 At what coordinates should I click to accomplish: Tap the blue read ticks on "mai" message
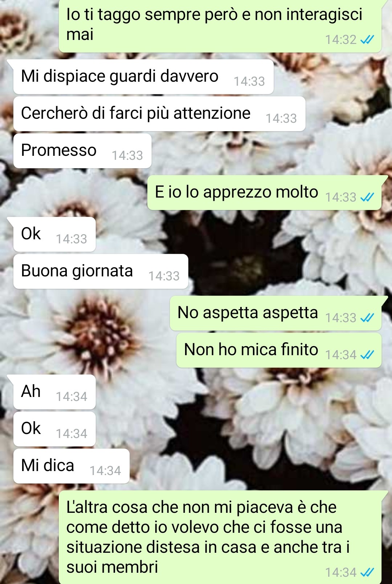[x=367, y=40]
